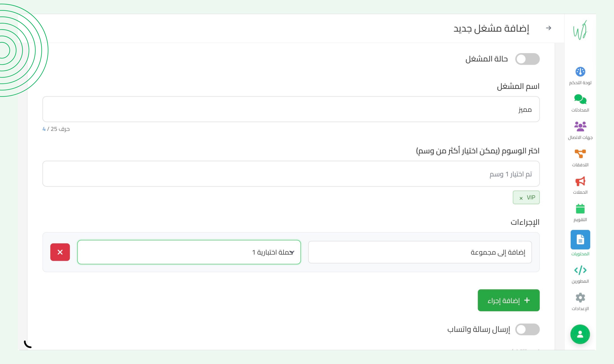Image resolution: width=614 pixels, height=364 pixels.
Task: Delete the action with red X button
Action: [x=60, y=252]
